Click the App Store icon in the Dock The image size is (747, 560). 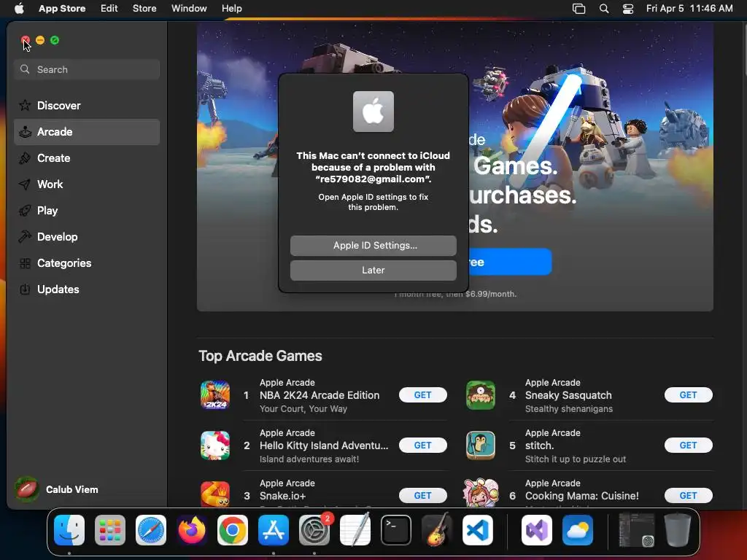[274, 530]
